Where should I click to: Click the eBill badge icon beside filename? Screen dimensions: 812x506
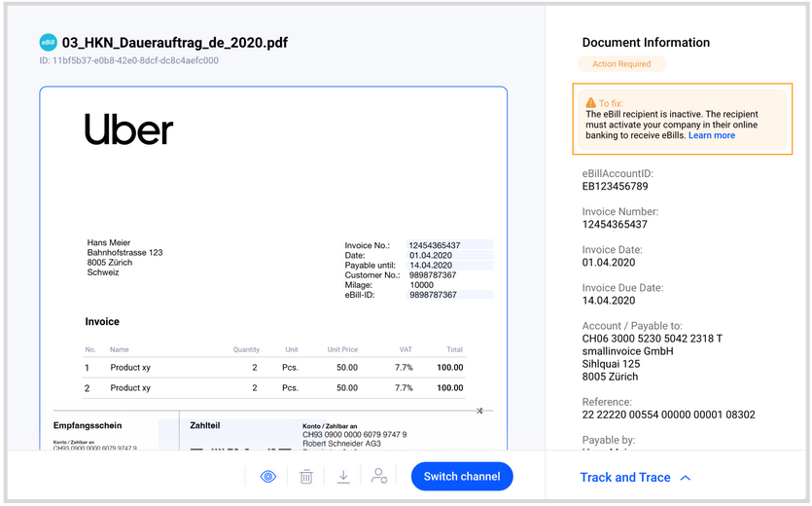(49, 43)
